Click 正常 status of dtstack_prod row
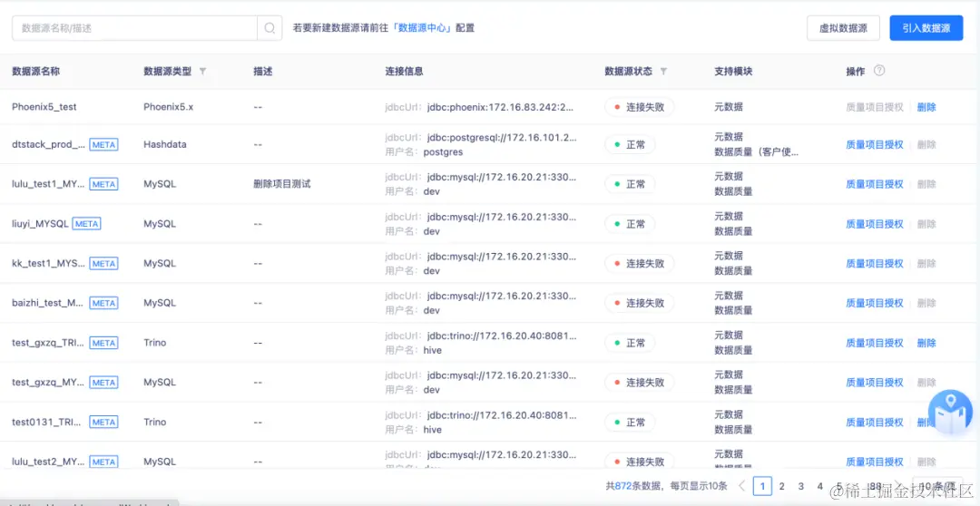This screenshot has width=980, height=506. [x=630, y=144]
